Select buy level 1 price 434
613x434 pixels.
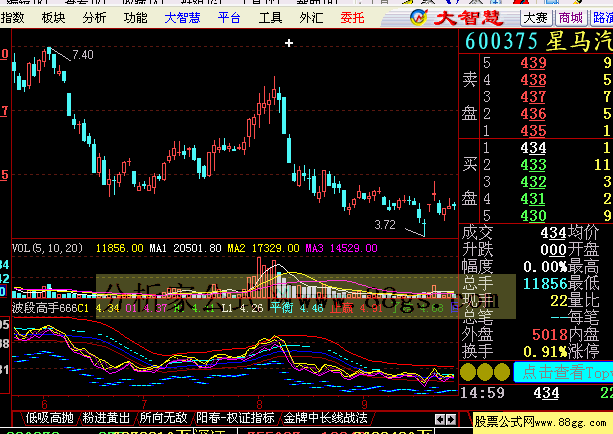(533, 148)
